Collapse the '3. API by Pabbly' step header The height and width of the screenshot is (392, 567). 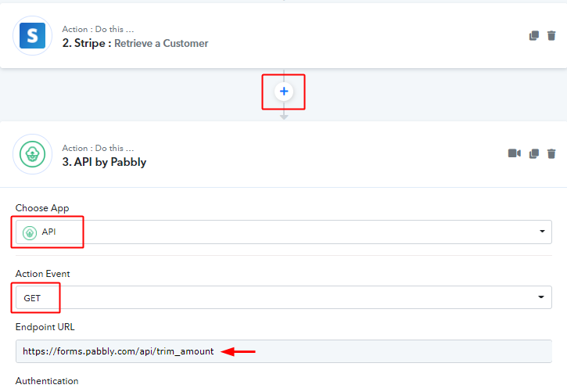(283, 154)
